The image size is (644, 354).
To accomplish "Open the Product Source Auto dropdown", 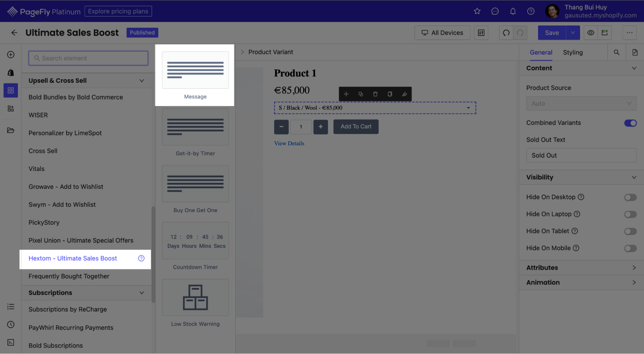I will [x=581, y=103].
